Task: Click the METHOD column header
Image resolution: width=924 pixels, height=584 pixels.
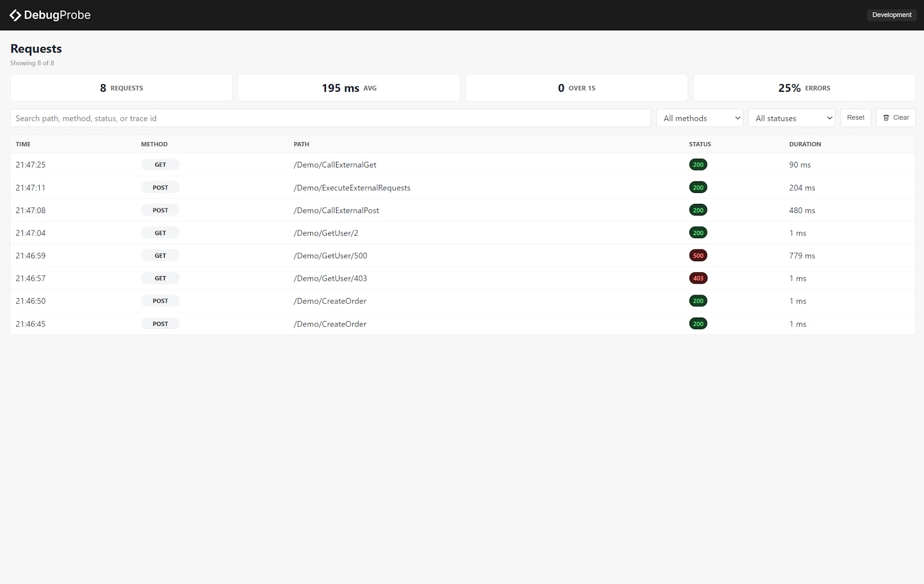Action: [154, 144]
